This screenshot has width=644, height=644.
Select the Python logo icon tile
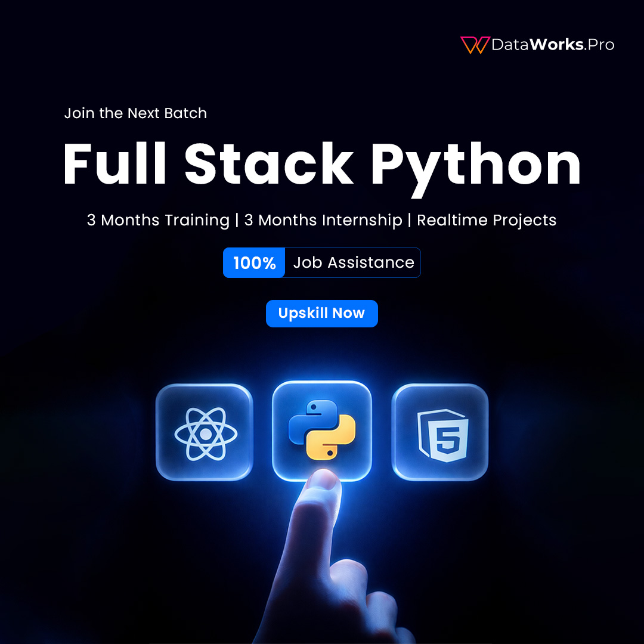[322, 431]
